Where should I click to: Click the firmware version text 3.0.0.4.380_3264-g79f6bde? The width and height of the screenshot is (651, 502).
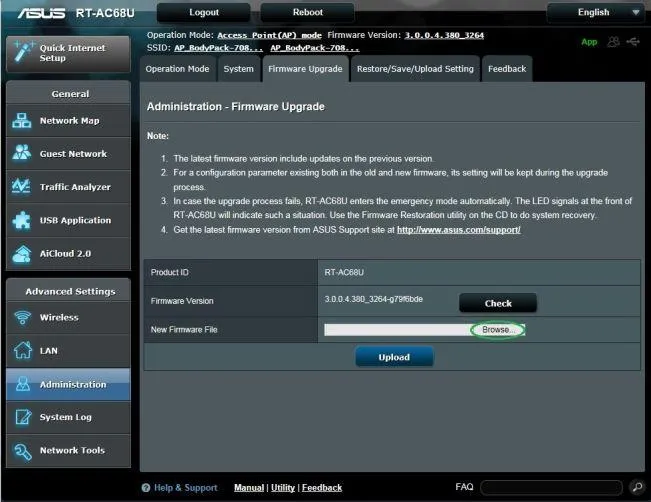pos(373,299)
